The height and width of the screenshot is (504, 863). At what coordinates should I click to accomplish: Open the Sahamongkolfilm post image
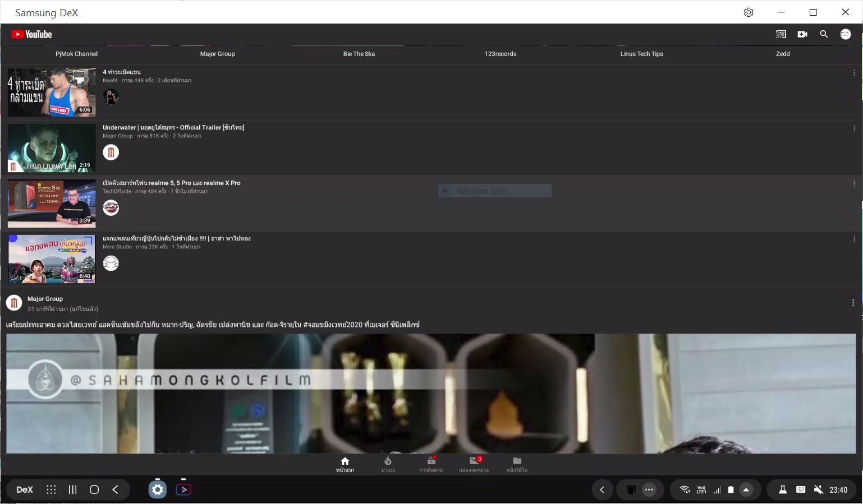pos(431,394)
